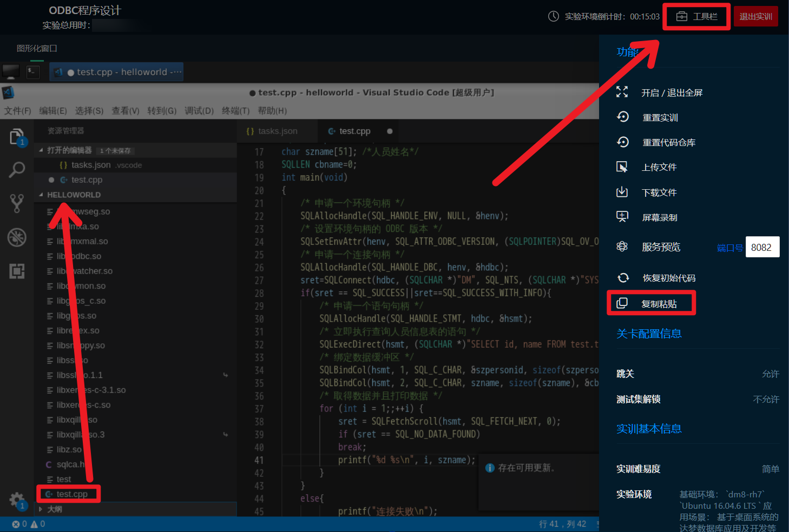Click the fullscreen toggle icon
789x532 pixels.
622,92
